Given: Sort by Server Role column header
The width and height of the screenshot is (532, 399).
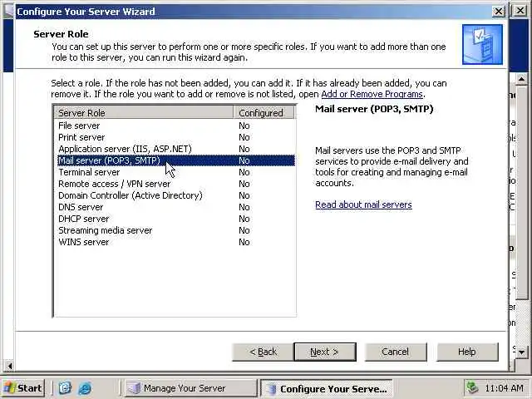Looking at the screenshot, I should (144, 112).
